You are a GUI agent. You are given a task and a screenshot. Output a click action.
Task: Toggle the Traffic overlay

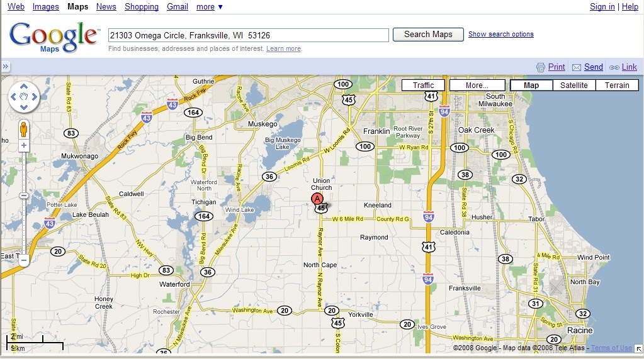pyautogui.click(x=423, y=86)
